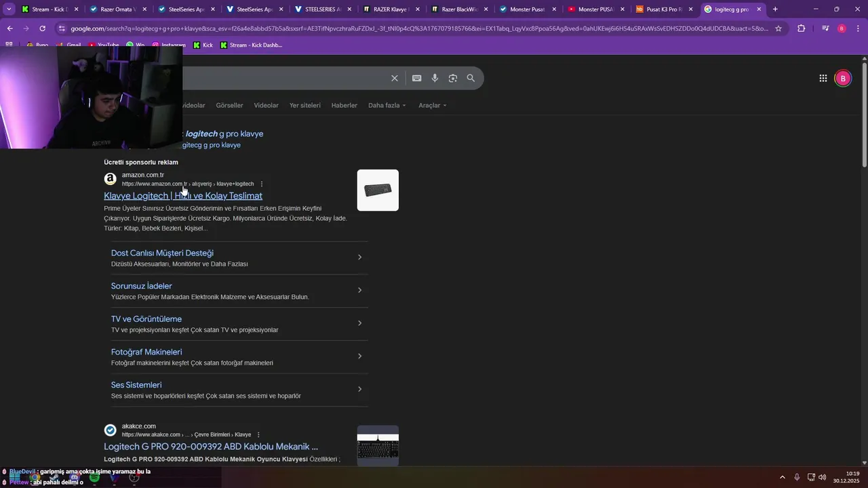
Task: Search instead for logitecg g pro klavye
Action: click(x=211, y=145)
